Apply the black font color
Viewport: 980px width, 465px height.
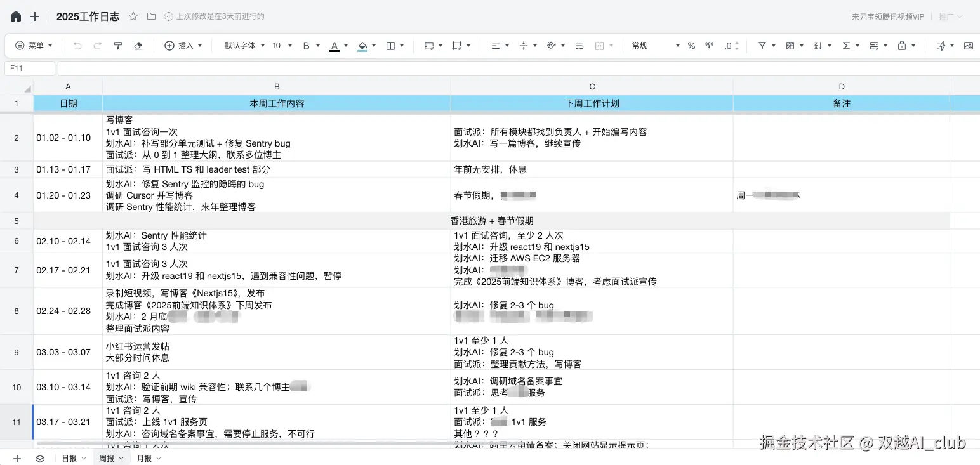point(334,46)
